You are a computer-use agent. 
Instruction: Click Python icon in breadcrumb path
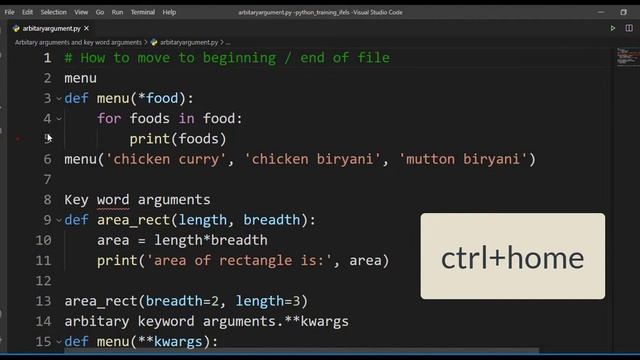[x=154, y=42]
